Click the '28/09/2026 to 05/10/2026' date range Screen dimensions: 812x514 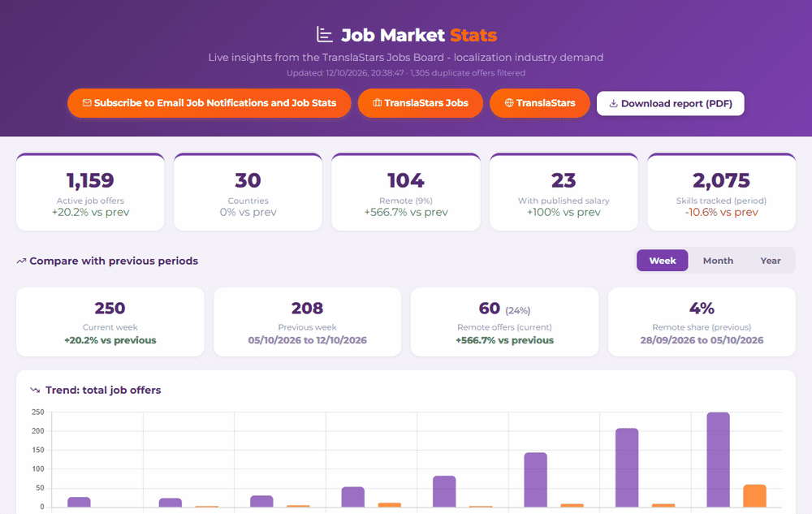702,340
